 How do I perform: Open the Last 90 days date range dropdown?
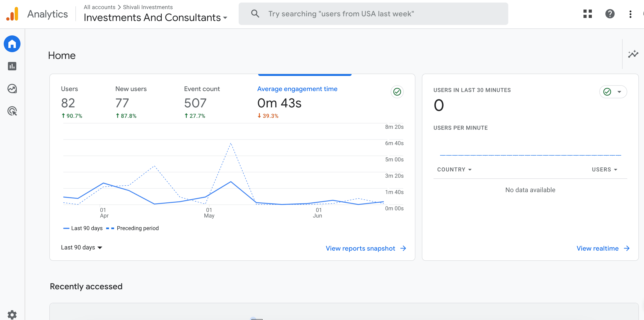[x=81, y=247]
